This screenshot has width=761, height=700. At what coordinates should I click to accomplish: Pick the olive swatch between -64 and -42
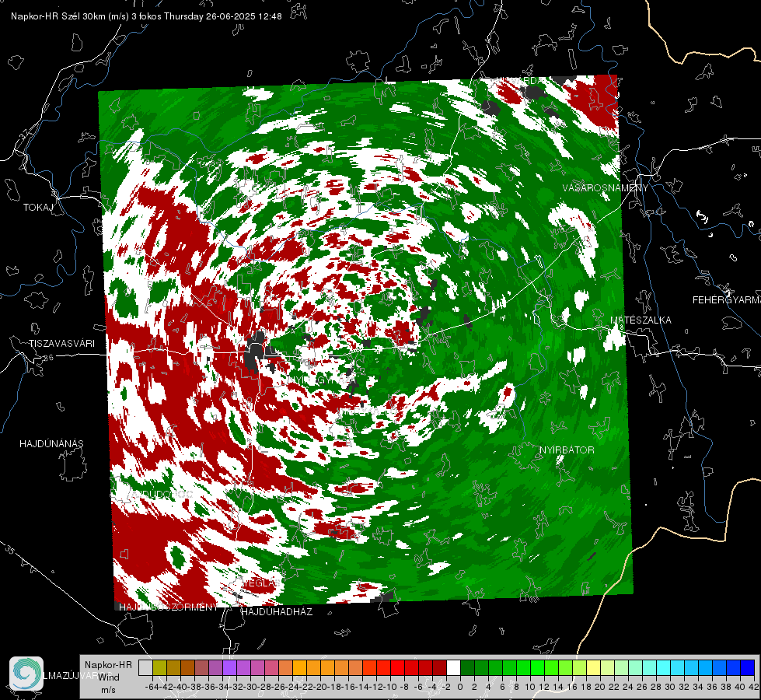click(159, 667)
